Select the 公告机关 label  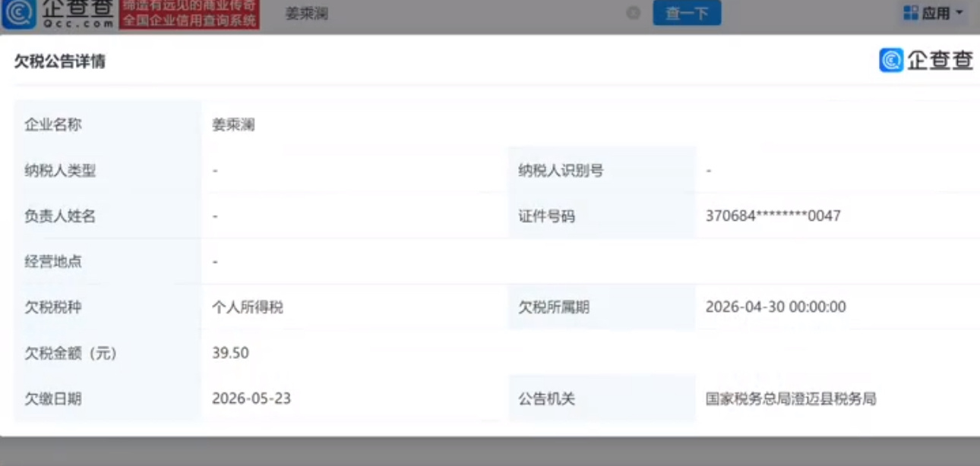tap(546, 398)
